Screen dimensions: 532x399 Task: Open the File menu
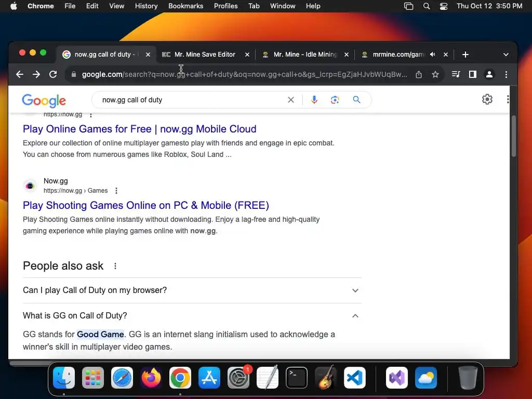[x=70, y=6]
